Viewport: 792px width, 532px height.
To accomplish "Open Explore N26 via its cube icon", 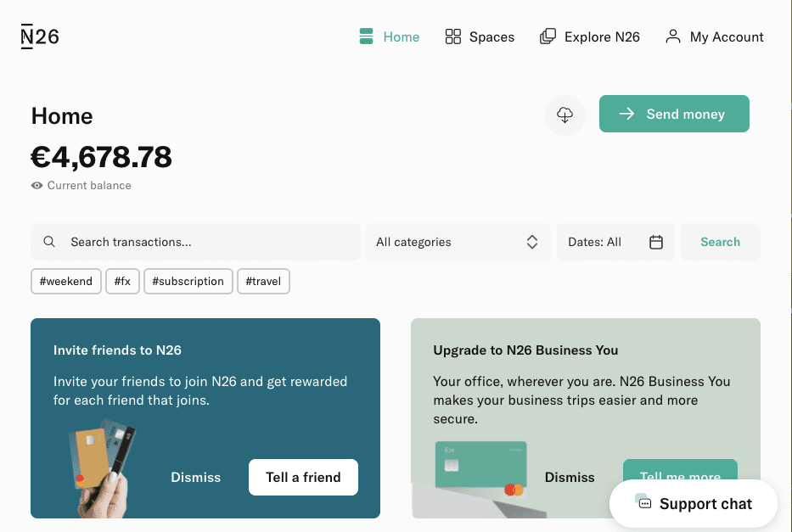I will 547,36.
